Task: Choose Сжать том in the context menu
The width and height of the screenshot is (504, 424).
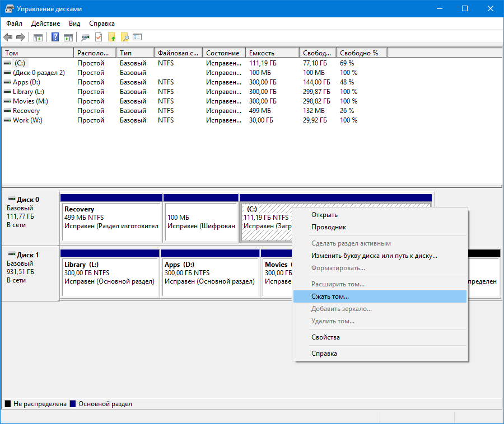Action: pyautogui.click(x=330, y=296)
